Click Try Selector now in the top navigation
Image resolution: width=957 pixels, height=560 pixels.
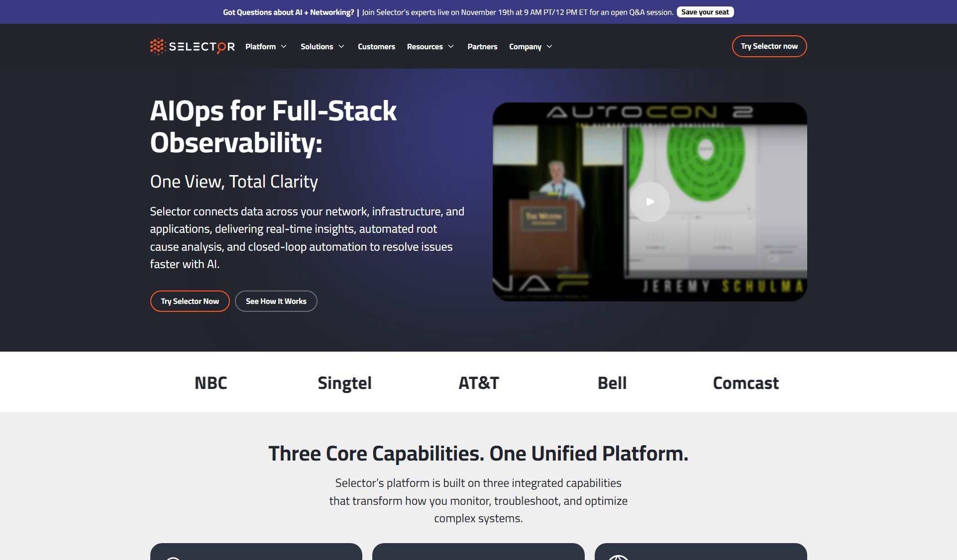tap(769, 46)
